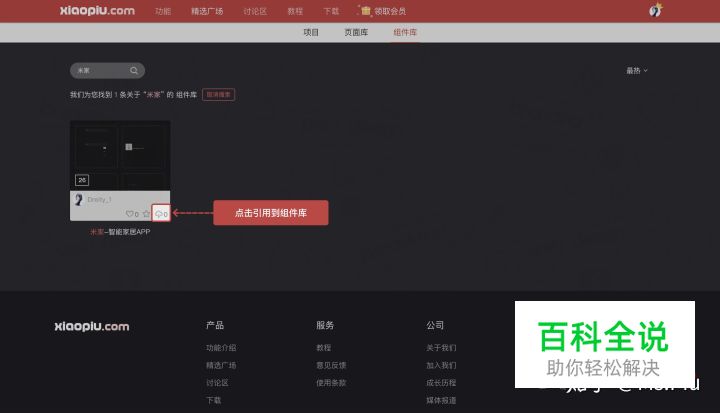Open 领取会员 gift link
720x413 pixels.
(383, 11)
